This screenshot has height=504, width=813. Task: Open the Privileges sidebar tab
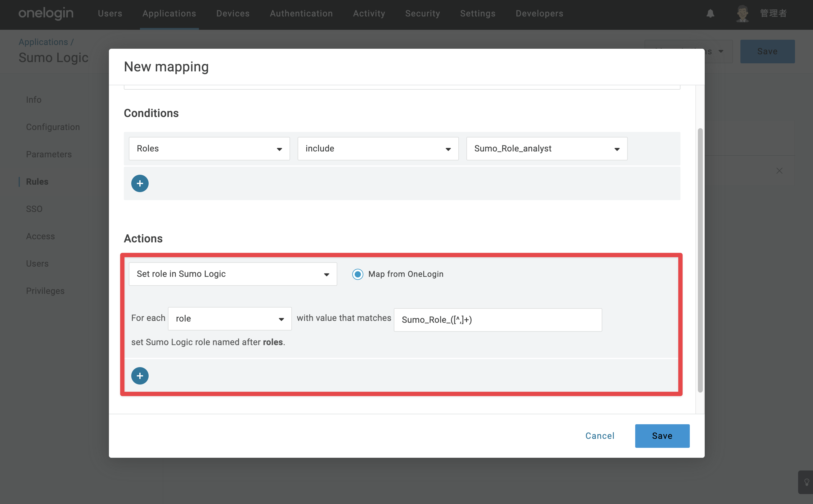coord(45,291)
